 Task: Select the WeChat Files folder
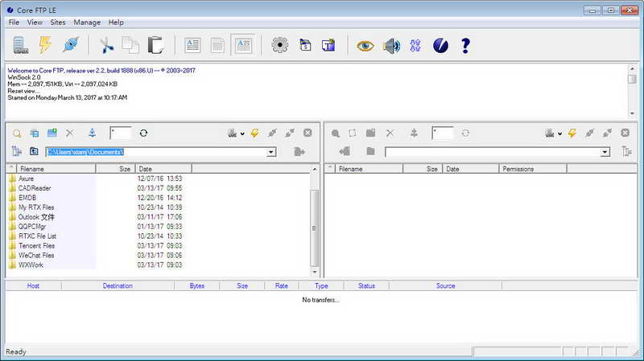pyautogui.click(x=36, y=255)
